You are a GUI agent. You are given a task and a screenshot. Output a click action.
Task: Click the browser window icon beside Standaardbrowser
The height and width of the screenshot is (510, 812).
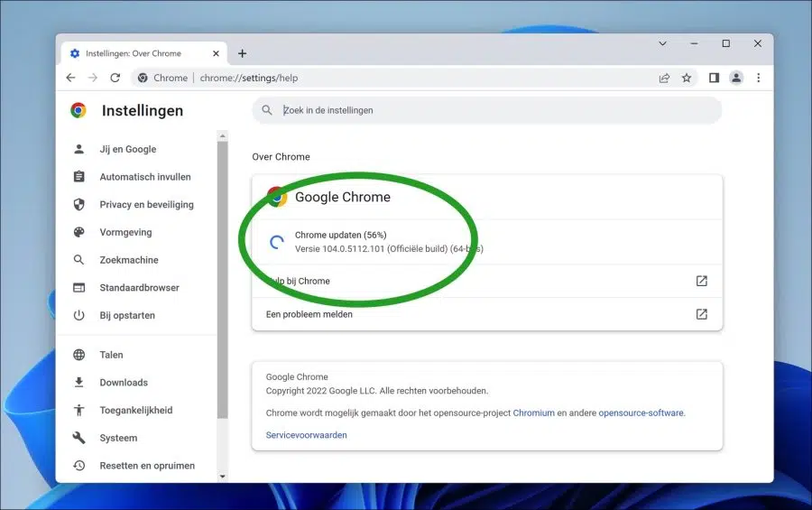pyautogui.click(x=78, y=288)
